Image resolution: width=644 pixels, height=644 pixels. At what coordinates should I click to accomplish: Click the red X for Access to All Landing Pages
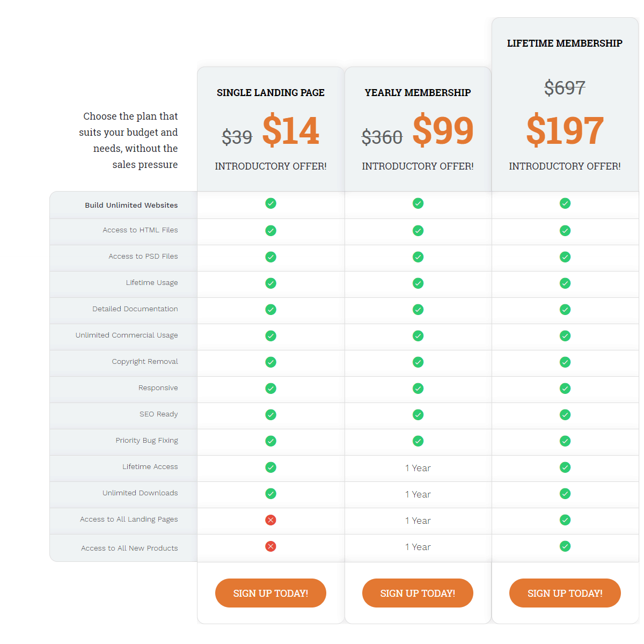tap(270, 519)
